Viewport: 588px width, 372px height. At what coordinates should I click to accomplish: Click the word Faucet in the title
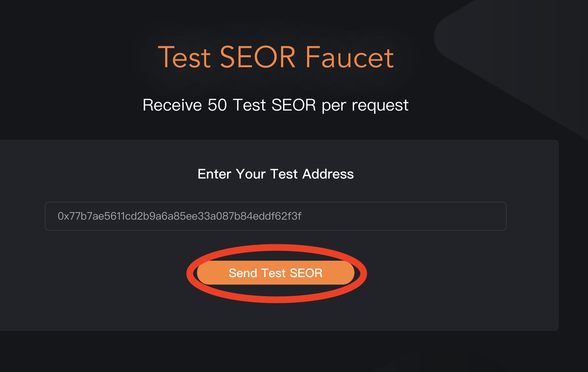(x=349, y=57)
